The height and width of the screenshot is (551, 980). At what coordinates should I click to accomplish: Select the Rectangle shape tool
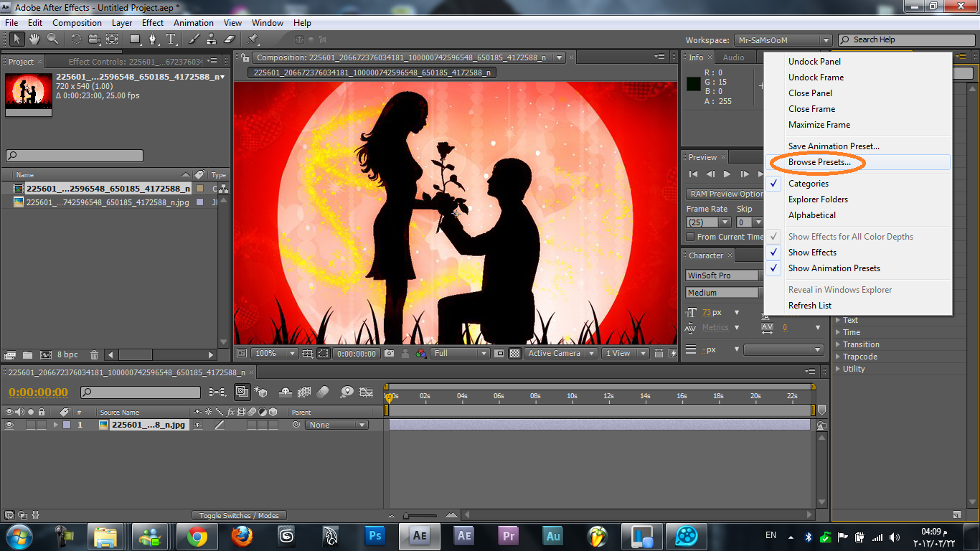135,39
